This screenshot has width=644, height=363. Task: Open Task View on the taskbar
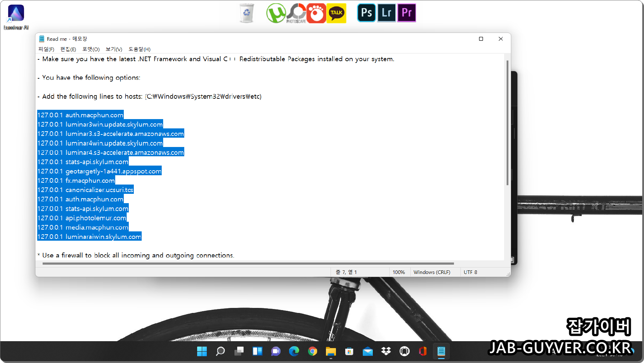239,351
